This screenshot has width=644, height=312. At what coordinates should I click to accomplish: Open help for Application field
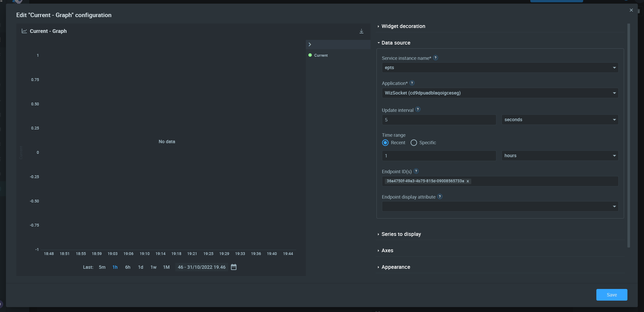tap(412, 83)
